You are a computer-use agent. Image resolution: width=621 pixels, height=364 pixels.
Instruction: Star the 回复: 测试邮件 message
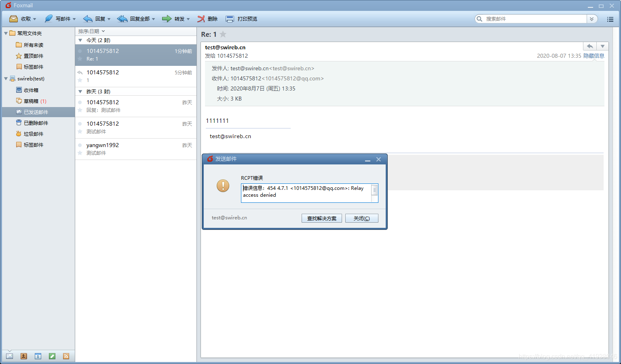(x=80, y=110)
